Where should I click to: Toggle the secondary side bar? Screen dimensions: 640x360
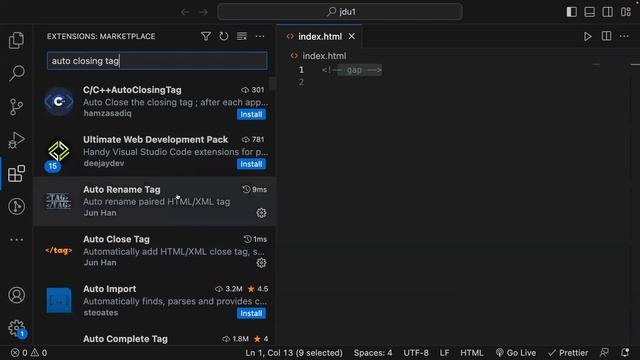coord(607,12)
